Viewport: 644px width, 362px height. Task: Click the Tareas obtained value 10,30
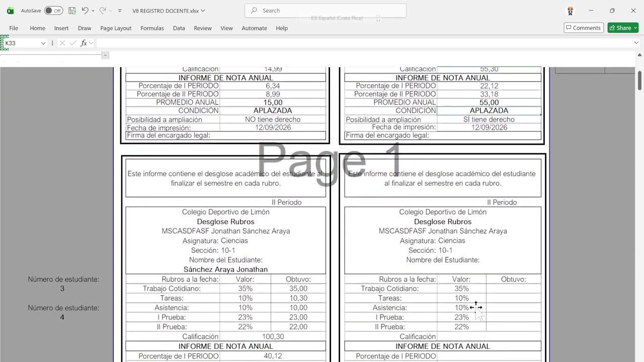click(298, 298)
